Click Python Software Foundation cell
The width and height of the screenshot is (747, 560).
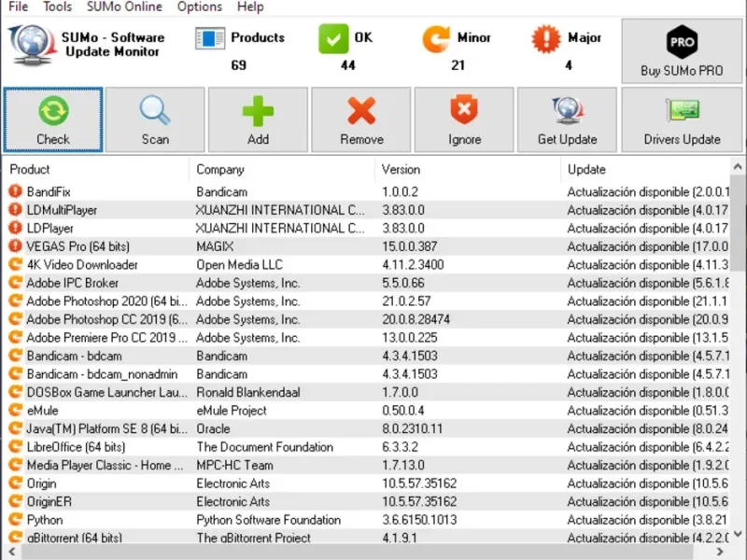coord(268,520)
